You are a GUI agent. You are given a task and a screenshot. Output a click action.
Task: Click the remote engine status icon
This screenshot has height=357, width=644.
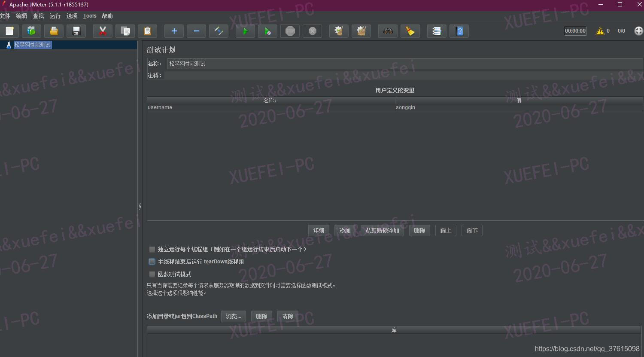(x=639, y=31)
